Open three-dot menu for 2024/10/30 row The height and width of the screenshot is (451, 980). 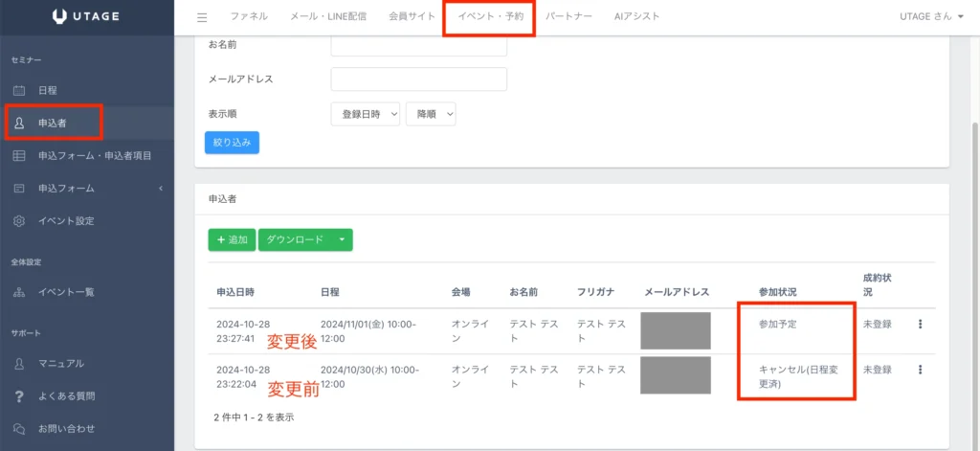(920, 370)
